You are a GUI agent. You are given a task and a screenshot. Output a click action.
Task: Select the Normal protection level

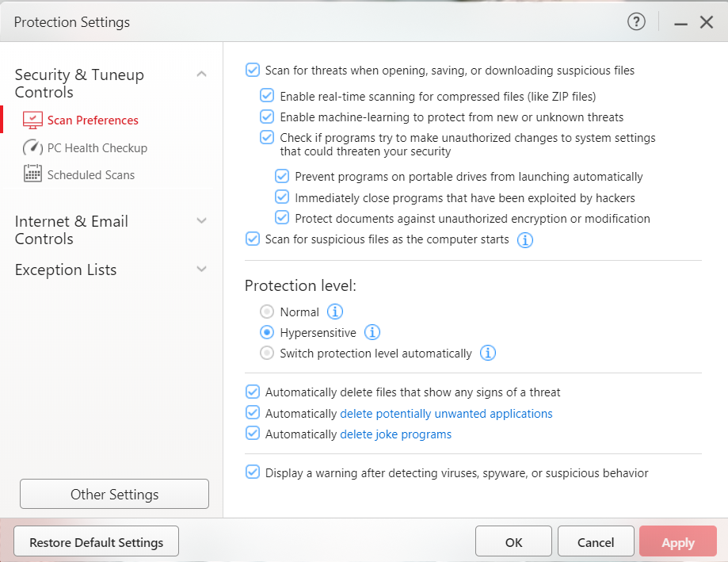[x=267, y=312]
